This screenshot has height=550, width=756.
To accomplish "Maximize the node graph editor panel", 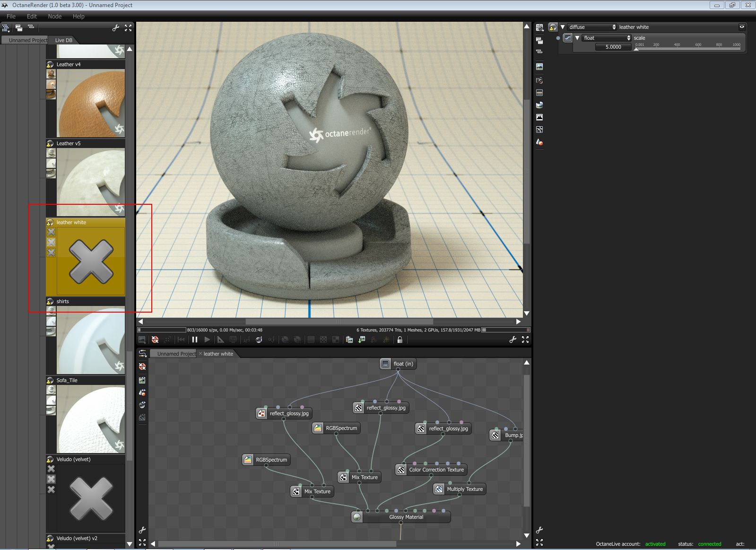I will (x=142, y=542).
